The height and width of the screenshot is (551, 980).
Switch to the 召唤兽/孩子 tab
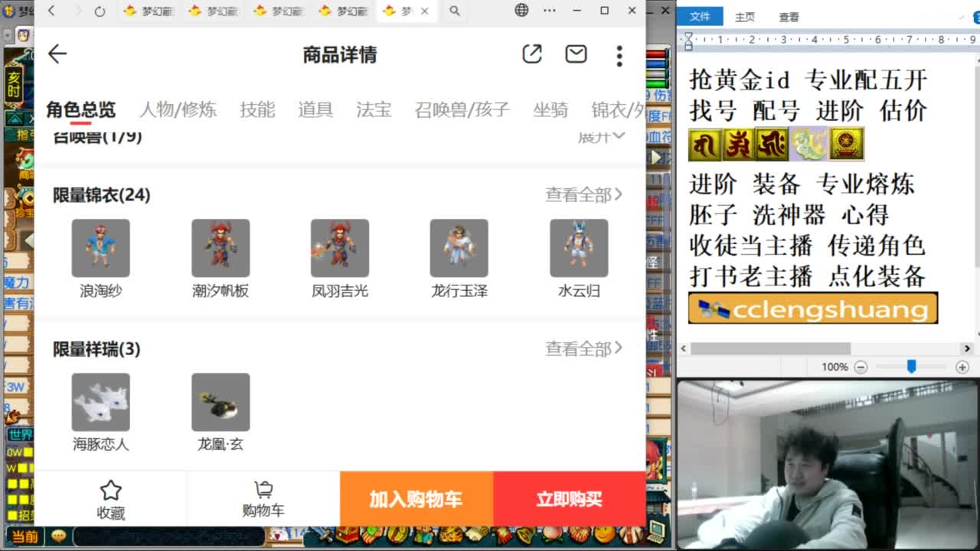coord(462,109)
